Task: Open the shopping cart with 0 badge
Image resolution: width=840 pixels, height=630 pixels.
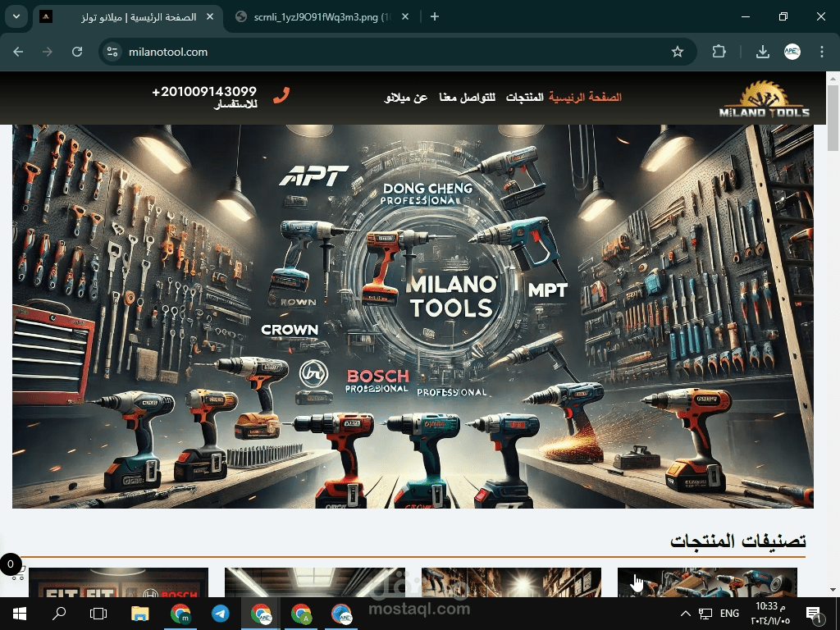Action: click(13, 568)
